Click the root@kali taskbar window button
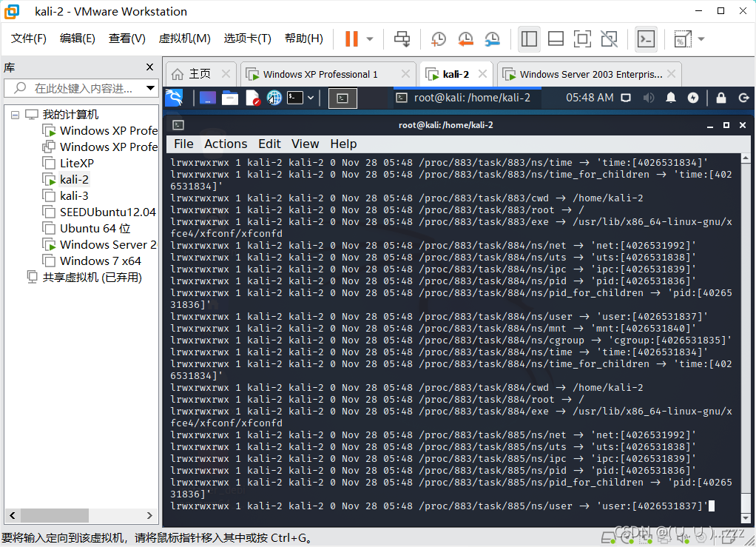 coord(468,98)
